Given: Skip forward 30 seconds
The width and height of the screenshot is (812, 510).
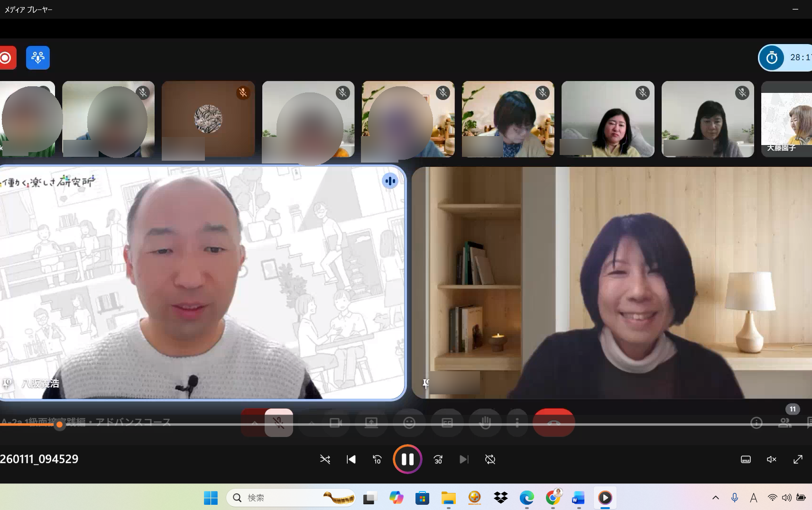Looking at the screenshot, I should pyautogui.click(x=438, y=459).
